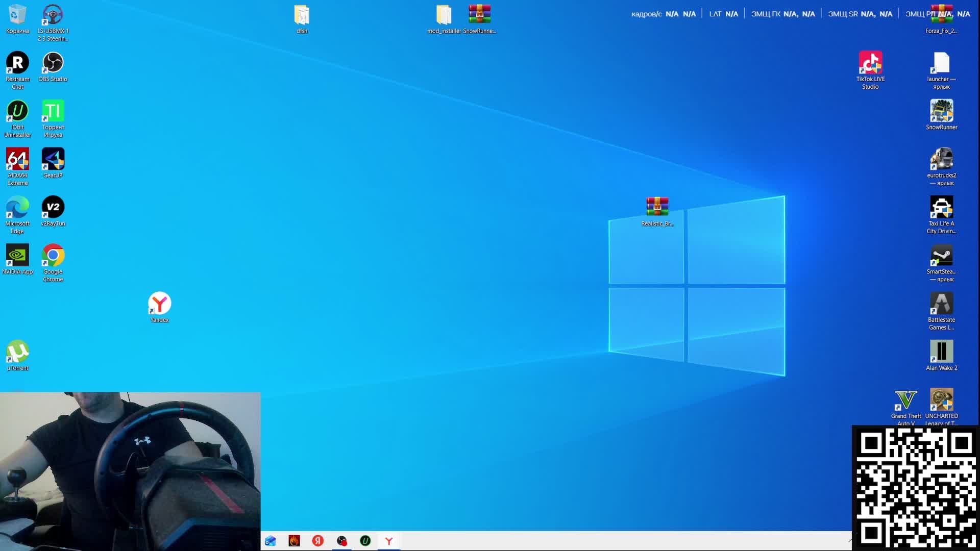The image size is (980, 551).
Task: Launch SnowRunner game shortcut
Action: tap(941, 112)
